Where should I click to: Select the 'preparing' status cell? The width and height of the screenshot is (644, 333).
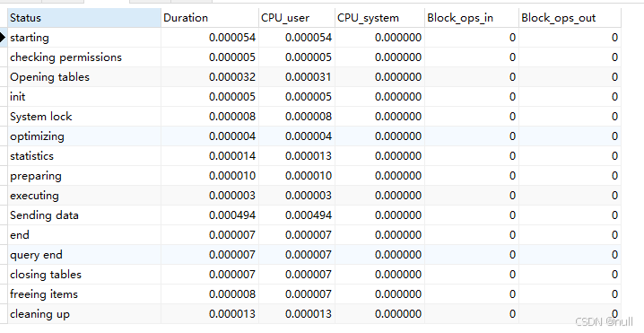click(x=84, y=176)
